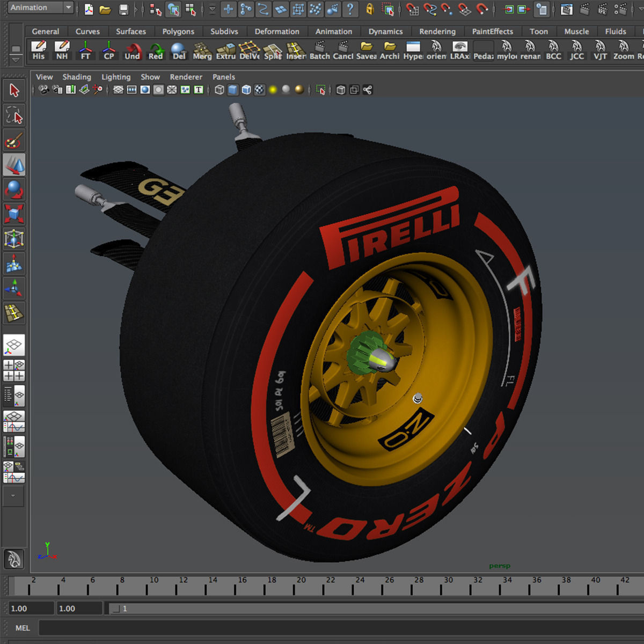This screenshot has width=644, height=644.
Task: Click the Extru extrude shelf button
Action: point(226,50)
